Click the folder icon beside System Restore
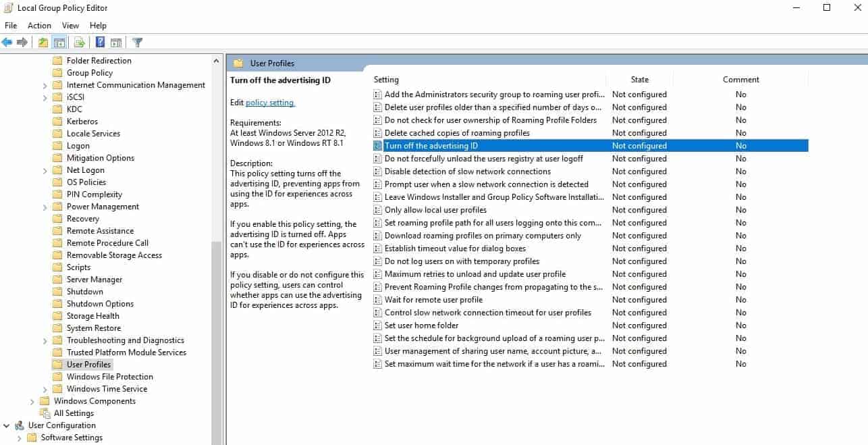The image size is (868, 445). pyautogui.click(x=57, y=328)
